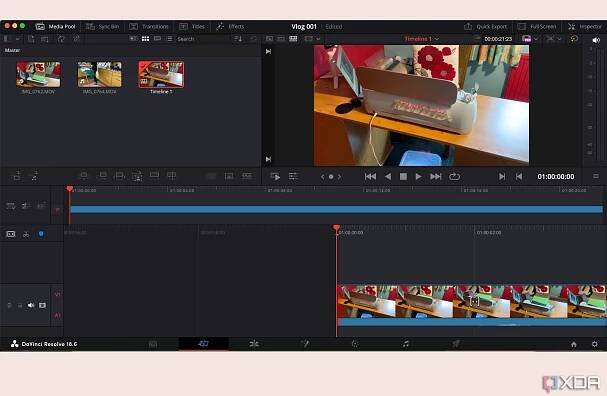Open the viewer options menu icon
The image size is (607, 396).
tap(596, 177)
